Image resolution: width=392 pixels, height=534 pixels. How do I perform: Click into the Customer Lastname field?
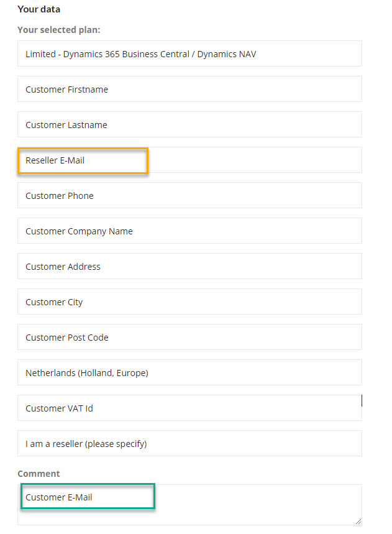(189, 125)
